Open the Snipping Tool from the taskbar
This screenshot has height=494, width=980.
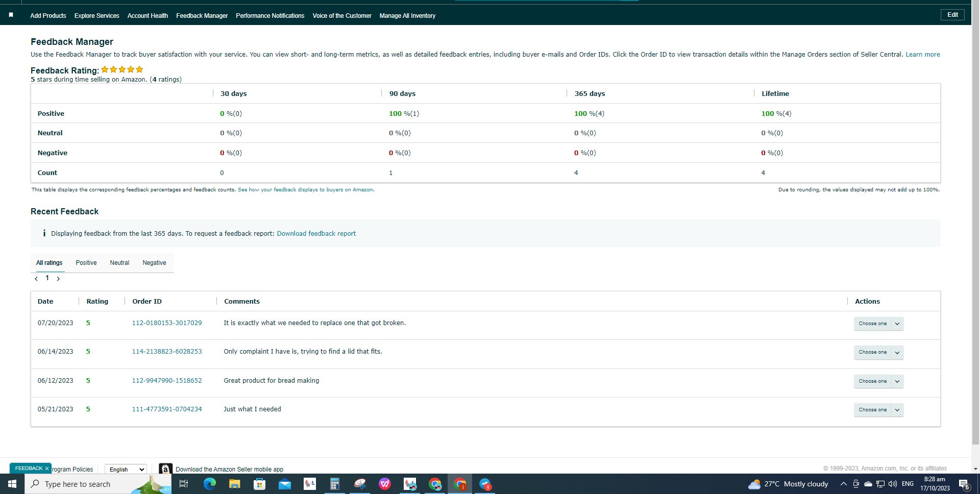(360, 484)
